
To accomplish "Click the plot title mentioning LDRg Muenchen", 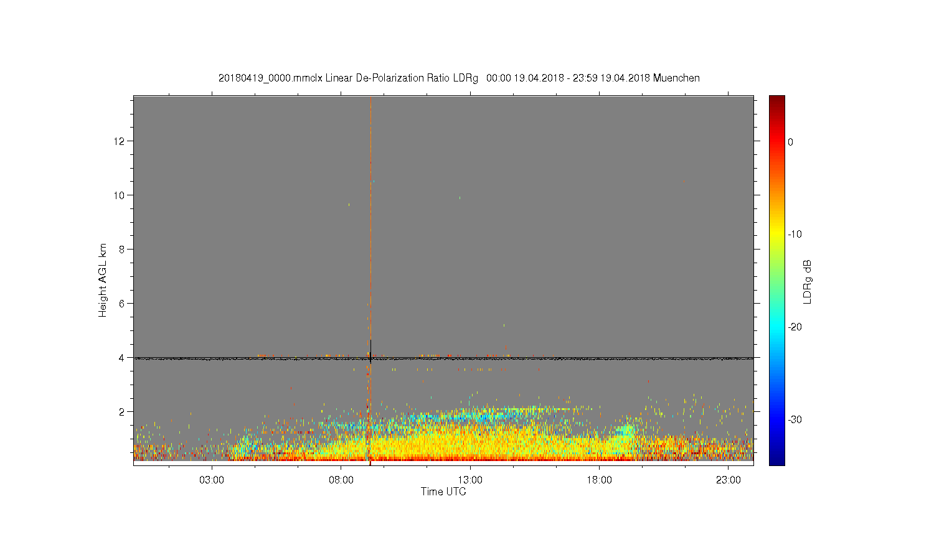I will click(459, 78).
